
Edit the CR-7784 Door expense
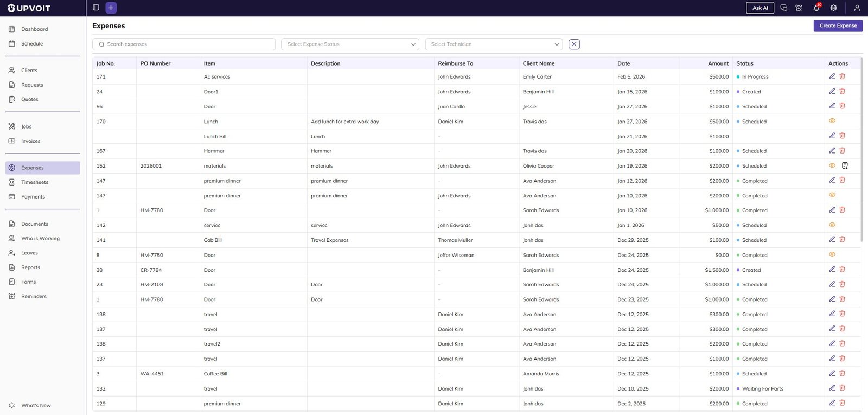pos(832,269)
